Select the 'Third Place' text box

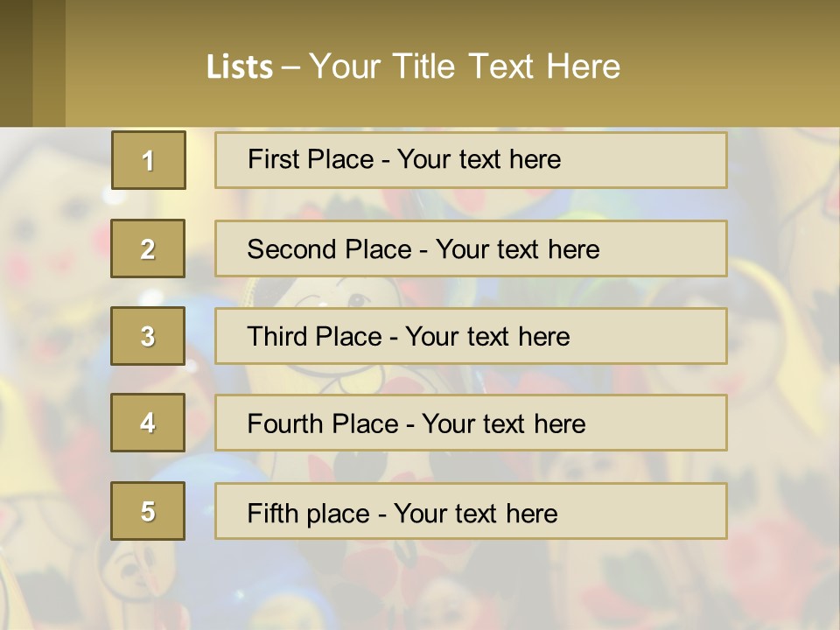(x=471, y=336)
